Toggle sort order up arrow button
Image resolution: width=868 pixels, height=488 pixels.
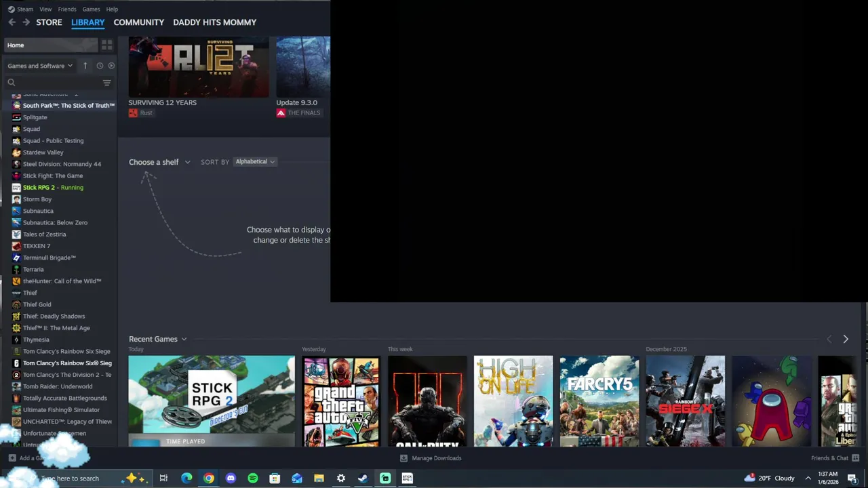click(85, 66)
